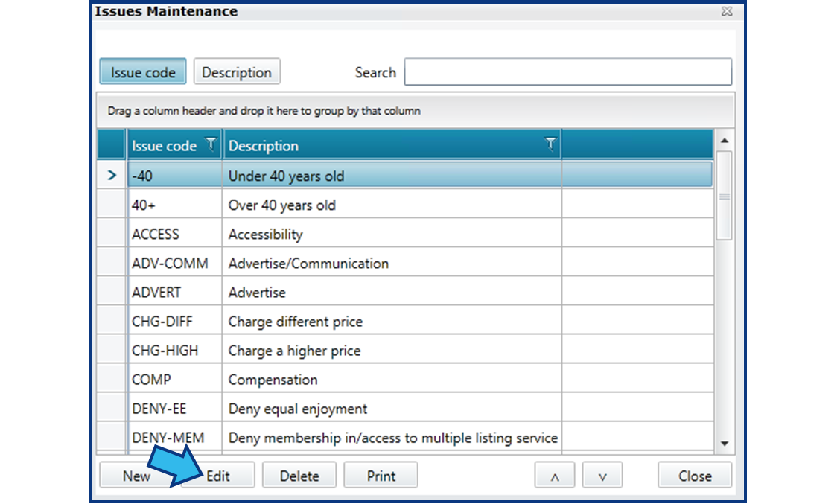Click the Close button at bottom

tap(695, 475)
